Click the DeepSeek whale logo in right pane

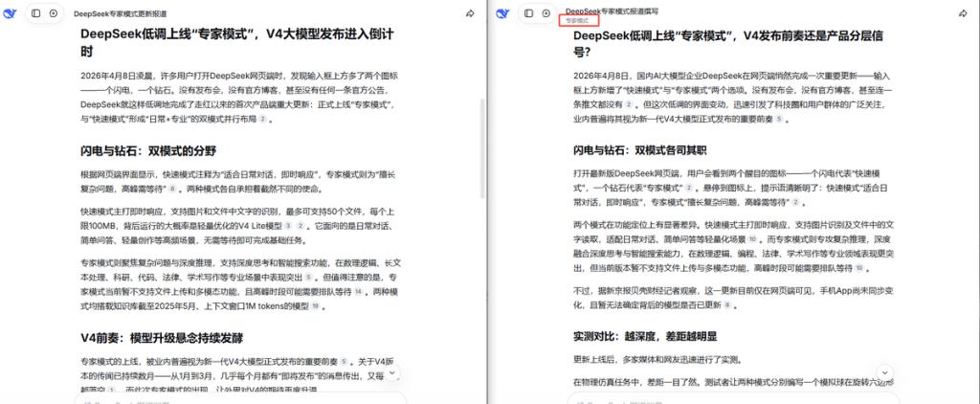coord(503,14)
